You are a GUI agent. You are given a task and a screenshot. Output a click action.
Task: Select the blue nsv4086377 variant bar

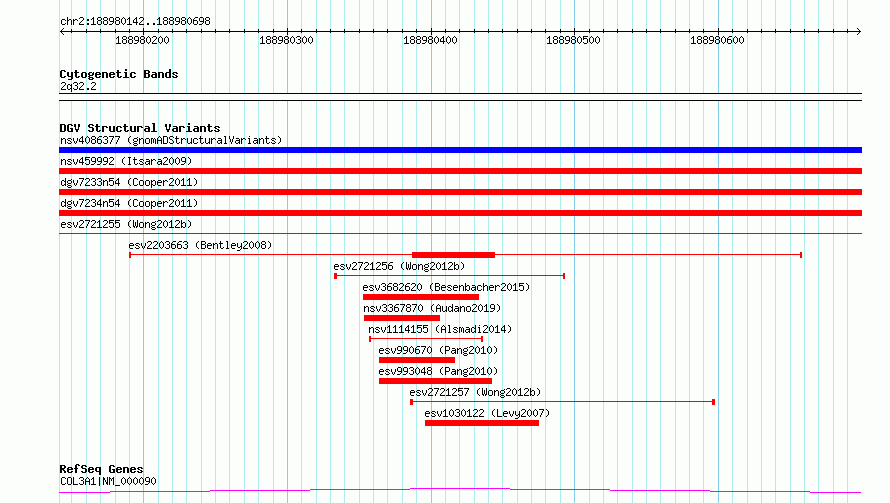[x=460, y=150]
